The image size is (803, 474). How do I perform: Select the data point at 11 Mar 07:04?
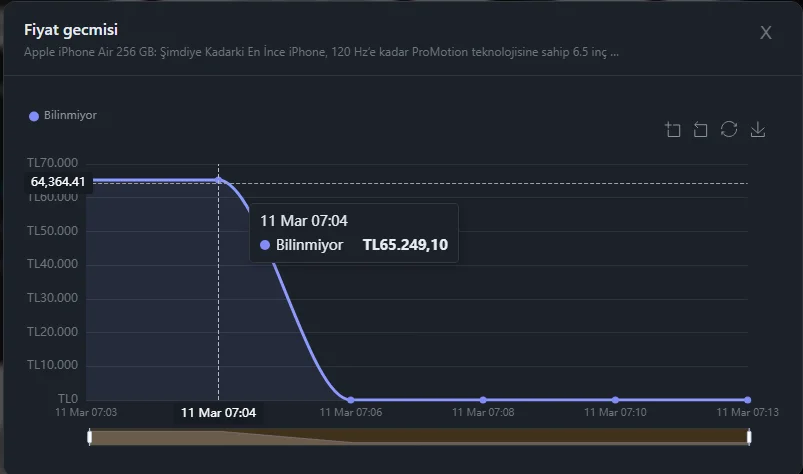coord(218,180)
